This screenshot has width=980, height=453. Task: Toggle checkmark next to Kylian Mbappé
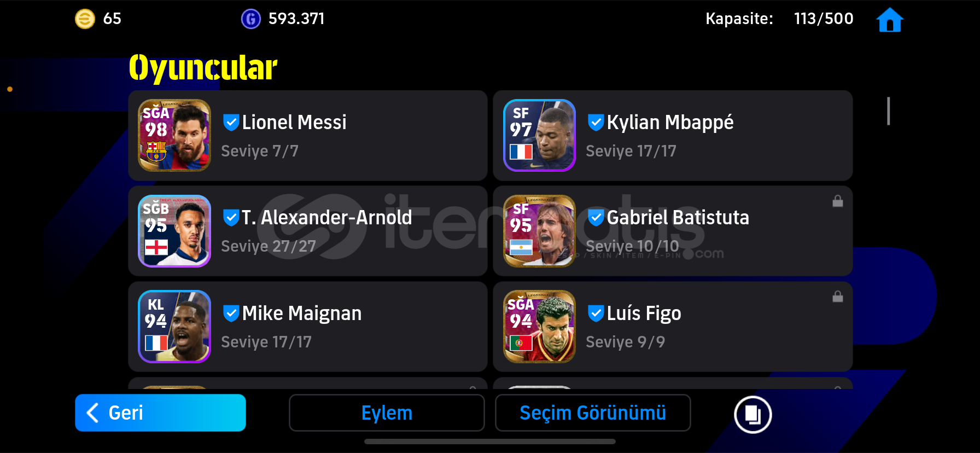point(596,122)
